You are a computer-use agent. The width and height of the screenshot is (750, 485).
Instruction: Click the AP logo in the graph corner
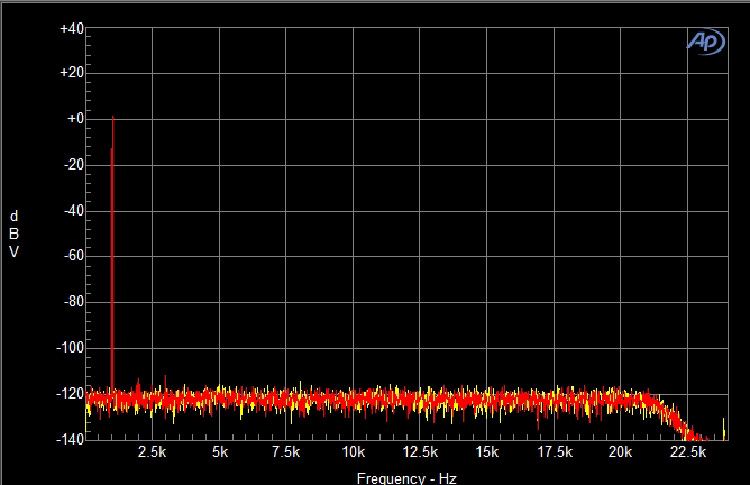(704, 41)
